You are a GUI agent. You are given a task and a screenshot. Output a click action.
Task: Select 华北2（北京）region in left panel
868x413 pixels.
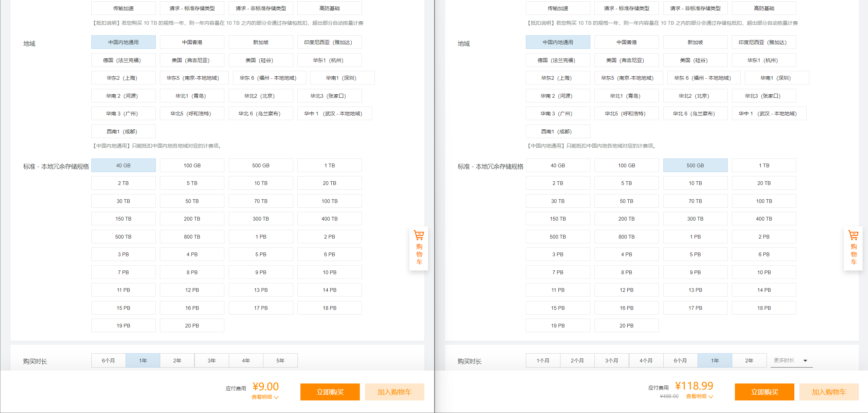pyautogui.click(x=260, y=96)
